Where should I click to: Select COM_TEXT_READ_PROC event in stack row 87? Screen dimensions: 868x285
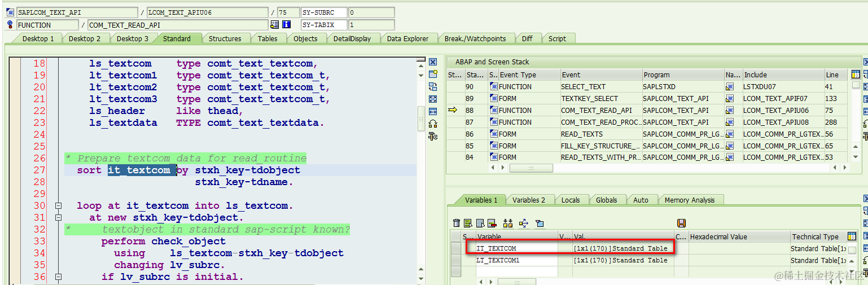point(600,122)
